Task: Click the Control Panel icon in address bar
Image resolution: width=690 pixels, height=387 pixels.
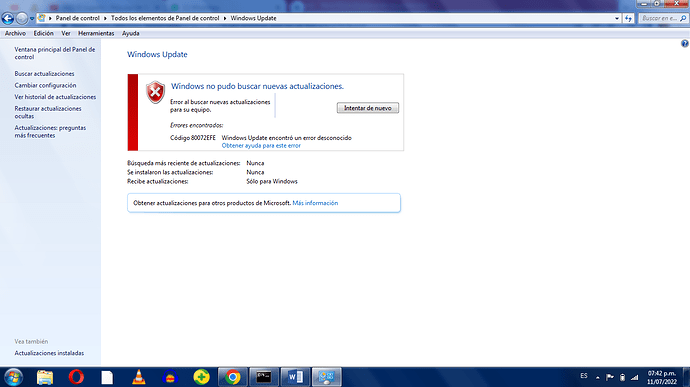Action: pyautogui.click(x=42, y=18)
